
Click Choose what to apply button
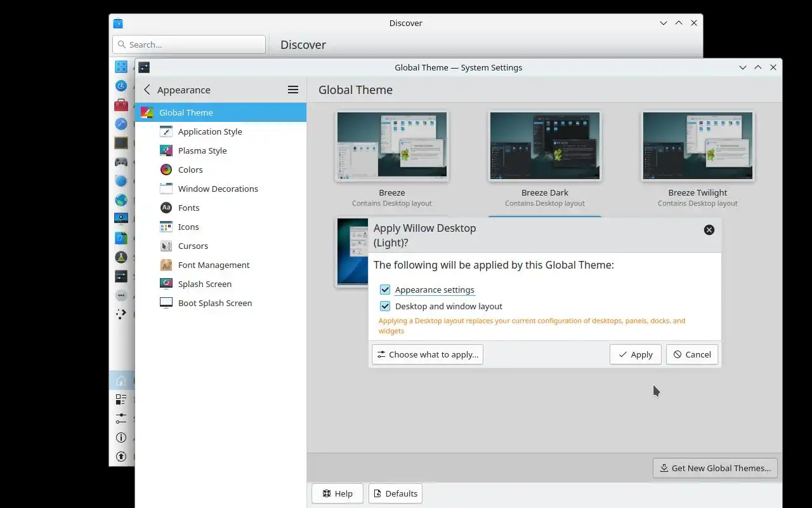(428, 354)
